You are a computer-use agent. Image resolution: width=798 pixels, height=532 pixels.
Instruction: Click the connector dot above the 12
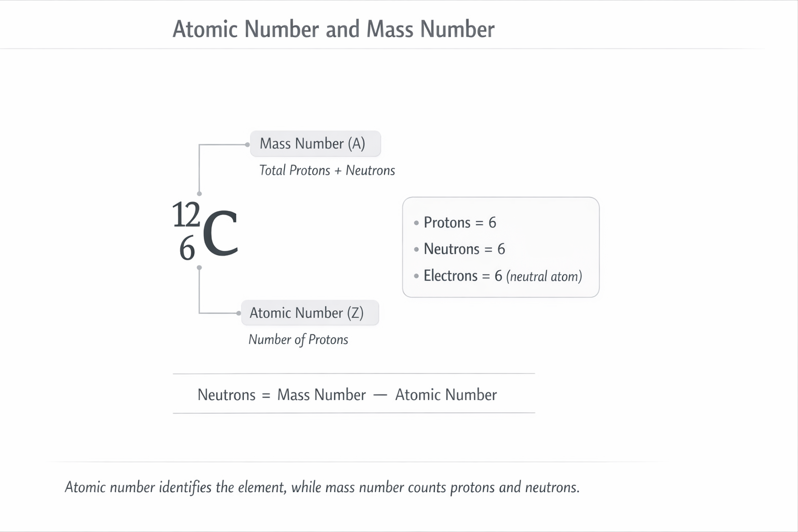199,194
